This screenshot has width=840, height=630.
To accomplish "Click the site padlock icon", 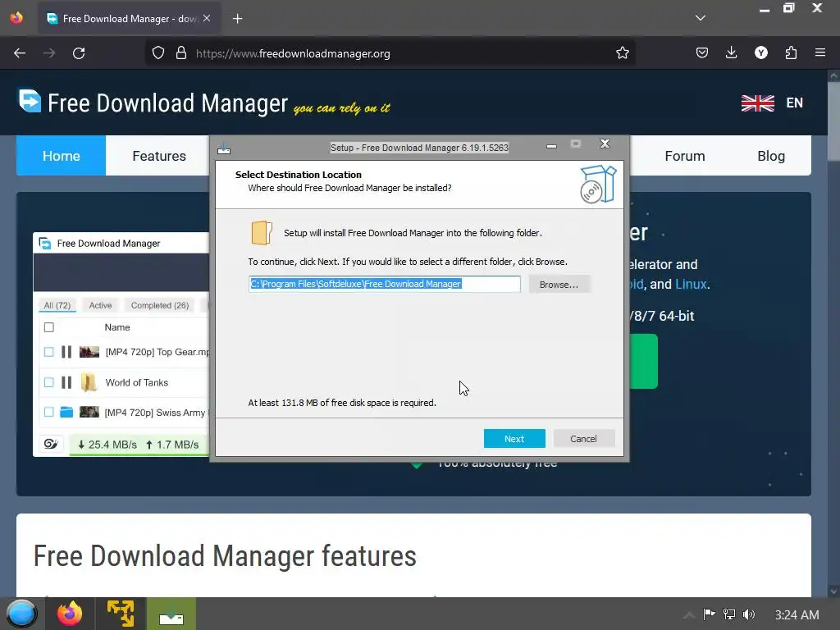I will click(x=181, y=53).
